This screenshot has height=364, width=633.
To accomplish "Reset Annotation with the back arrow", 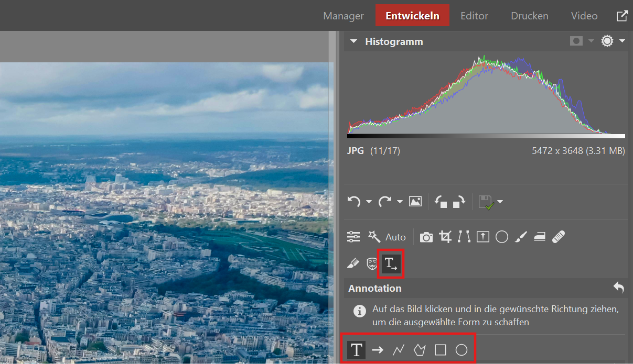I will click(x=619, y=288).
